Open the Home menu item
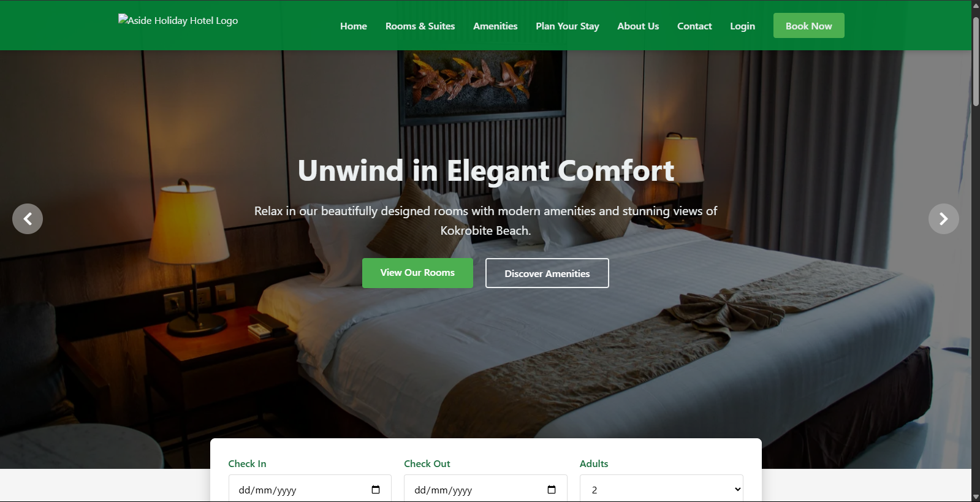Viewport: 980px width, 502px height. click(354, 26)
